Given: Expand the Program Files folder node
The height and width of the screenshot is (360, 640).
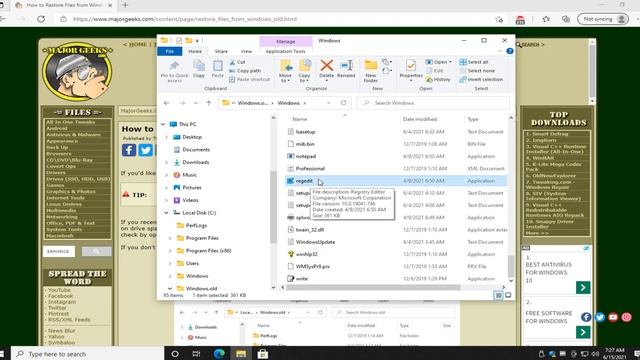Looking at the screenshot, I should click(170, 238).
